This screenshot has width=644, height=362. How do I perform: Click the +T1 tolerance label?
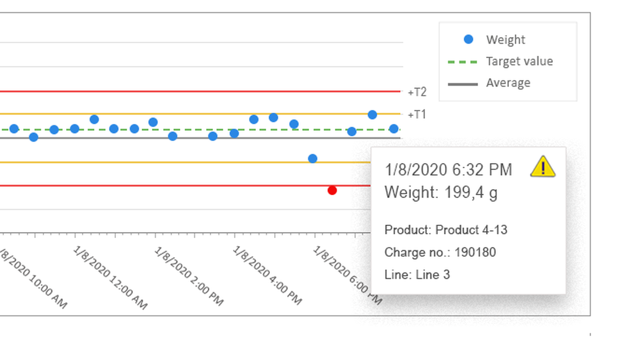[x=418, y=114]
